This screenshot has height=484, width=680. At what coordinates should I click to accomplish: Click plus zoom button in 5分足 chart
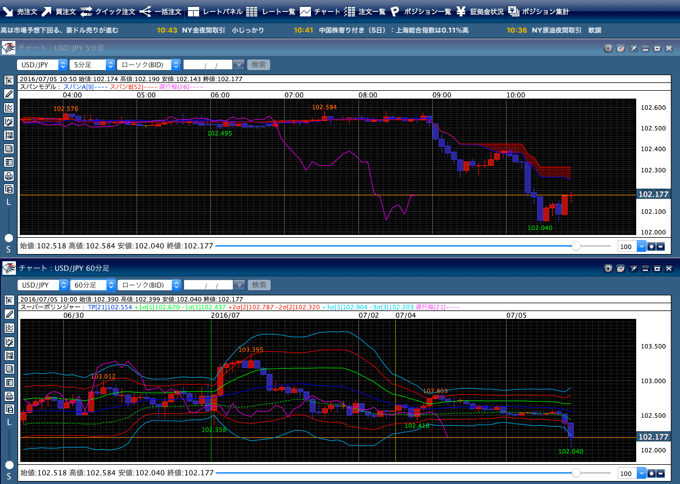click(x=651, y=246)
